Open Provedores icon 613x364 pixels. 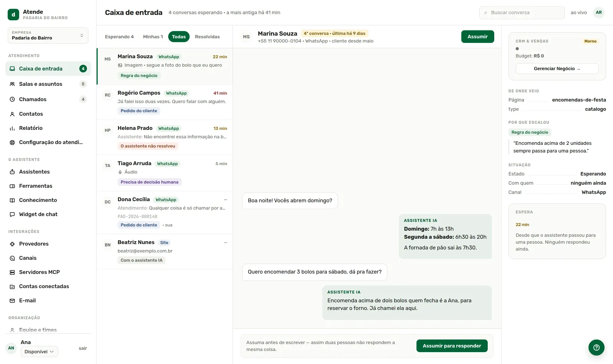12,244
